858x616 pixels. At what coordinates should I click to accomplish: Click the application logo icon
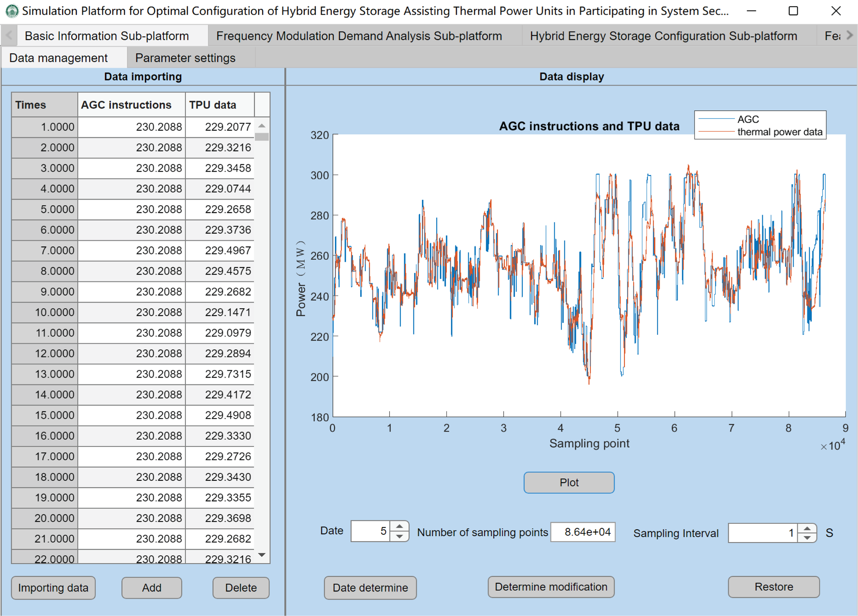[12, 11]
